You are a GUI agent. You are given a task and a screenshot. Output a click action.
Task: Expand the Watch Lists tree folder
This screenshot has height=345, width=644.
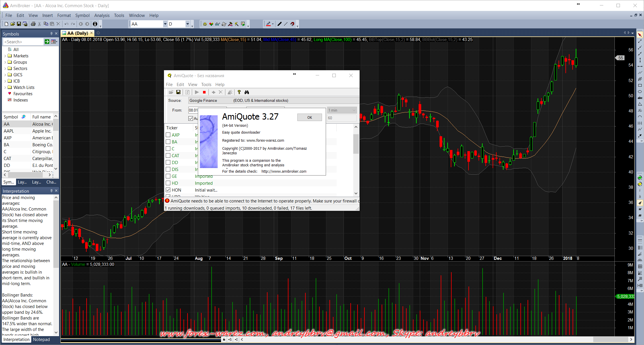pos(5,87)
